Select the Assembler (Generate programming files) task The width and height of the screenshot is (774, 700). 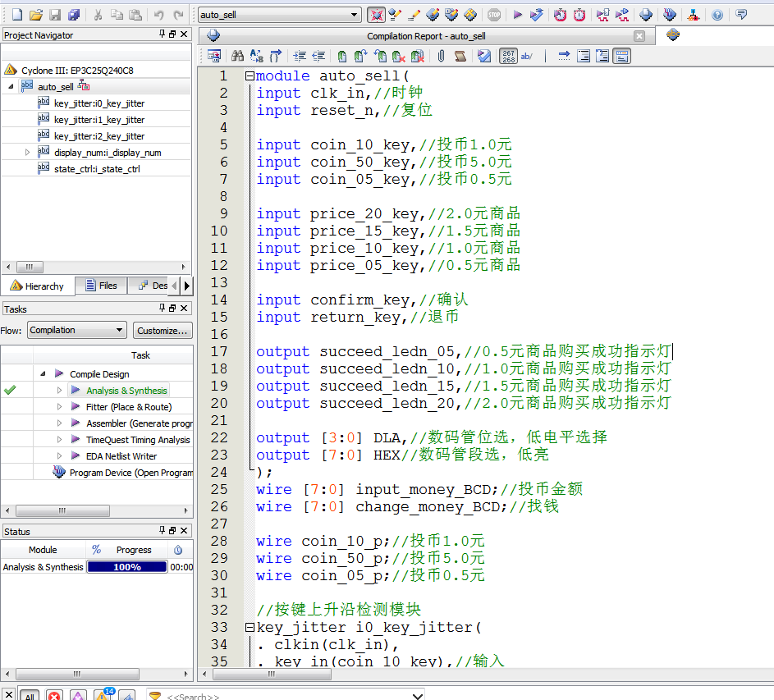click(x=140, y=423)
